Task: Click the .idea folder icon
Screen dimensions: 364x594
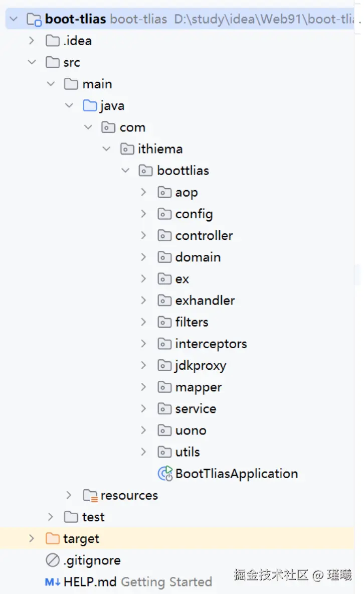Action: 53,41
